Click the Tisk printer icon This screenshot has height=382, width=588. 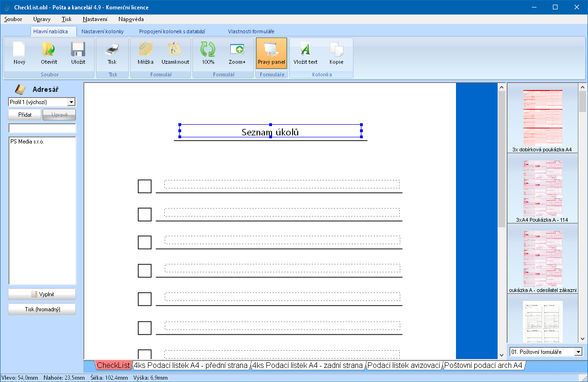pyautogui.click(x=112, y=50)
